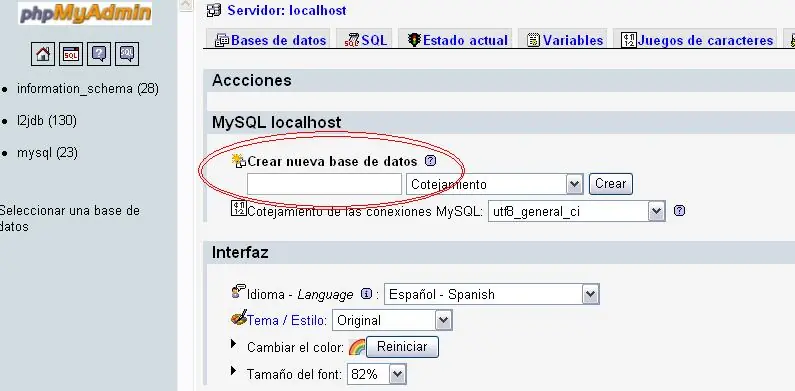Click help icon next to Crear nueva base de datos
795x391 pixels.
430,161
